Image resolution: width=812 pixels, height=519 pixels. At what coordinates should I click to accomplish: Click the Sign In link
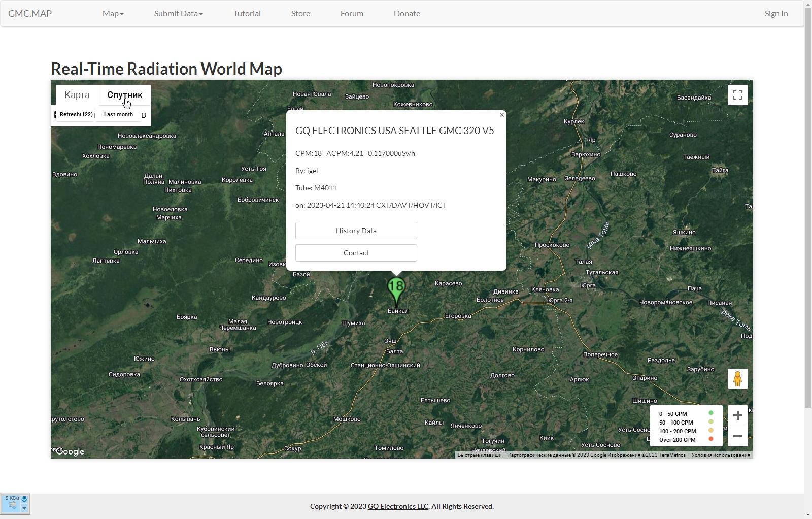click(776, 14)
